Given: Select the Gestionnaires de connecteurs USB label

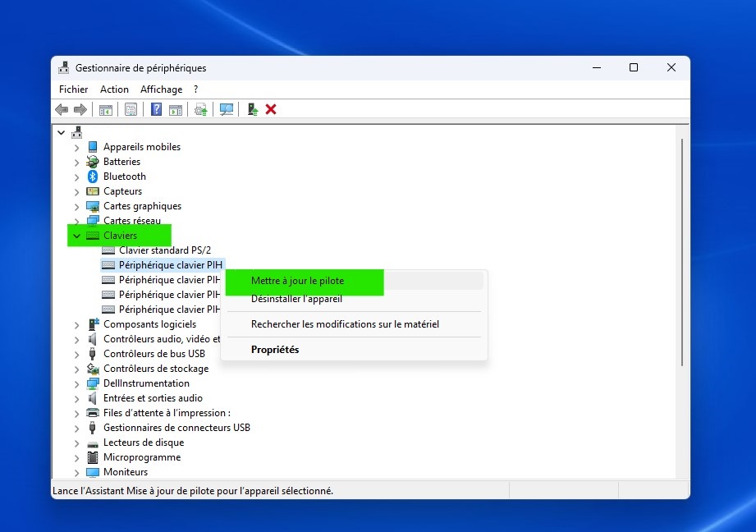Looking at the screenshot, I should point(176,428).
